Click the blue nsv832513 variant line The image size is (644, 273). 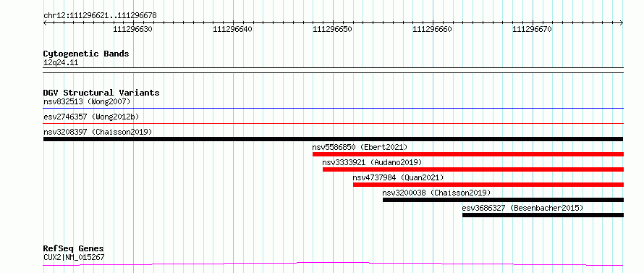334,109
